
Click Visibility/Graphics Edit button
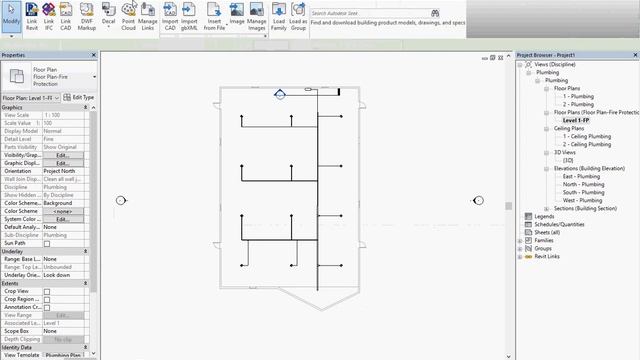(63, 156)
